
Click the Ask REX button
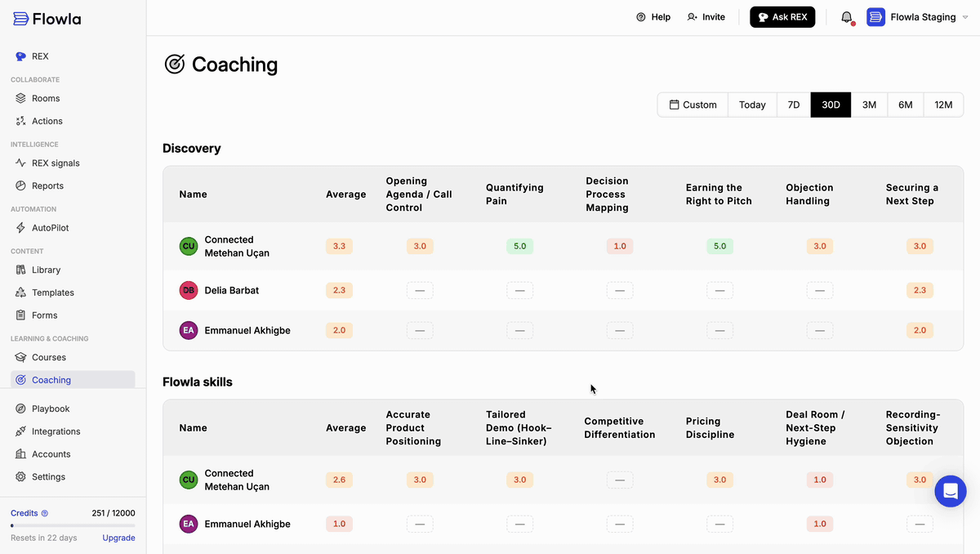[782, 17]
